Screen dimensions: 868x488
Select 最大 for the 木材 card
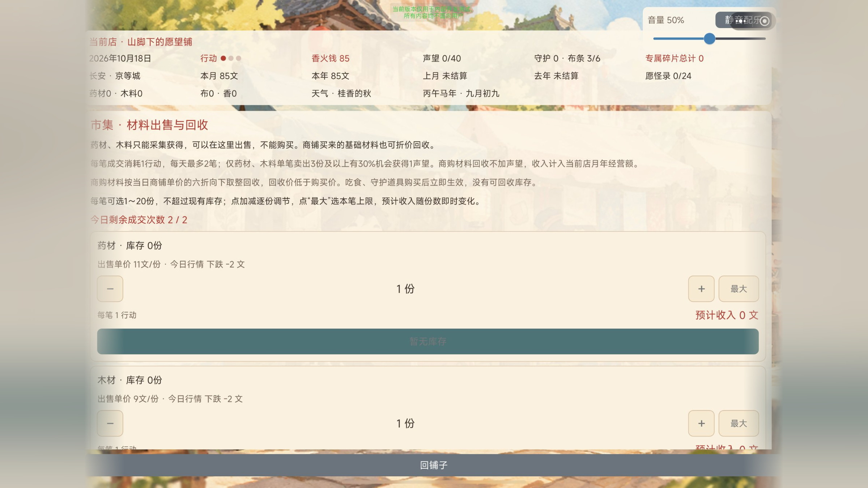[x=739, y=423]
